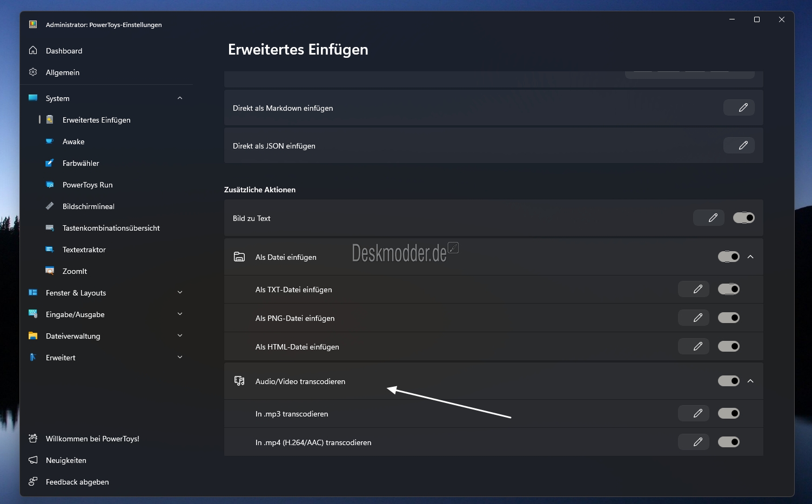Click the Dashboard home icon

(33, 50)
